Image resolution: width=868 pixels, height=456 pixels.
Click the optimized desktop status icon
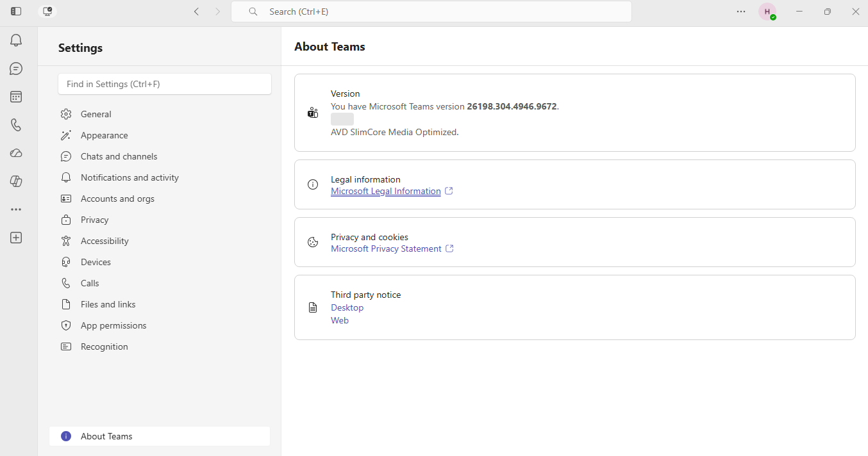pos(47,12)
